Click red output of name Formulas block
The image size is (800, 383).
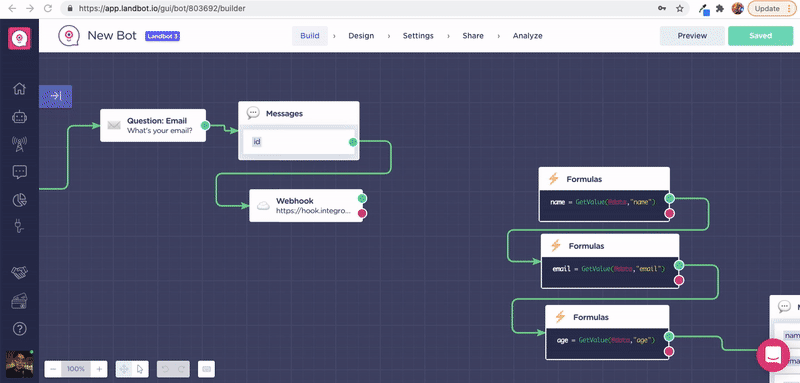pos(670,213)
